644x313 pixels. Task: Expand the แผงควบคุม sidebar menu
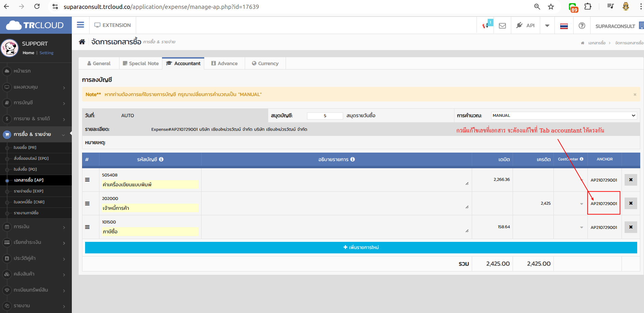click(36, 87)
